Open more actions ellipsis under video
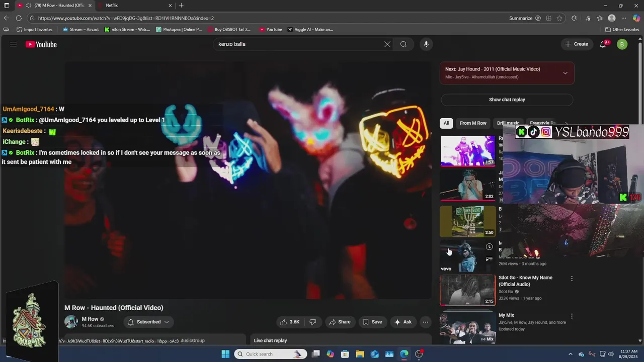 [426, 322]
